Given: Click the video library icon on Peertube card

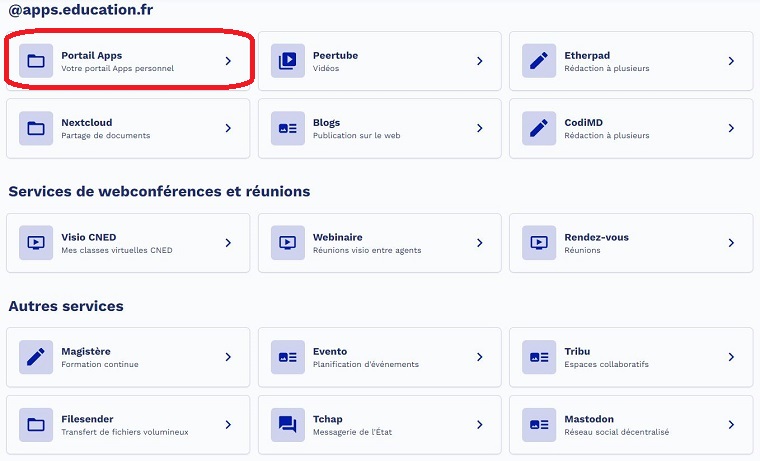Looking at the screenshot, I should pos(287,61).
